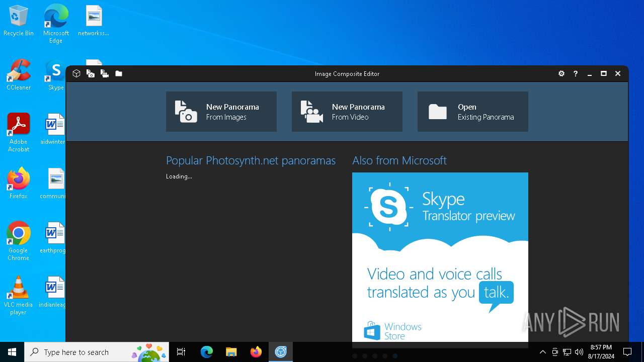Open the network status tray icon
Screen dimensions: 644x362
click(567, 352)
